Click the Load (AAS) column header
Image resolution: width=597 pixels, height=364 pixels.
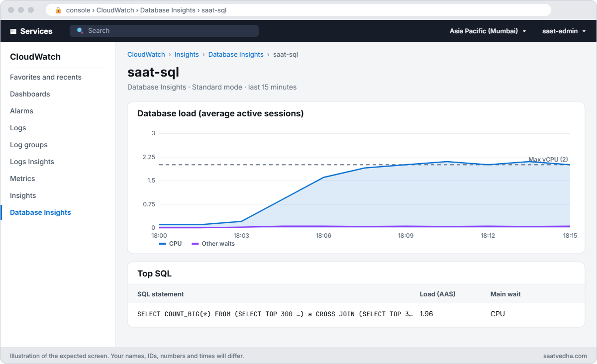[x=438, y=294]
